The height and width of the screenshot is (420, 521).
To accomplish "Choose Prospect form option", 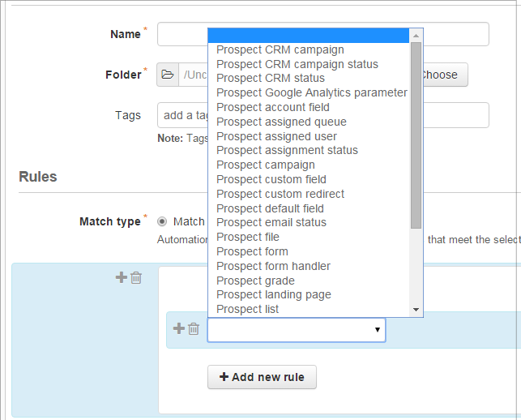I will [x=309, y=251].
